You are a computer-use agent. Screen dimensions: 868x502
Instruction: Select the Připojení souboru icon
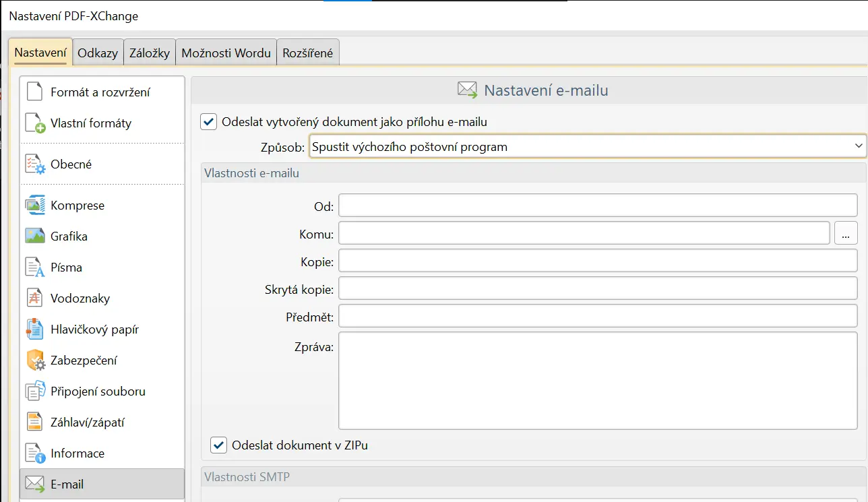pos(34,391)
